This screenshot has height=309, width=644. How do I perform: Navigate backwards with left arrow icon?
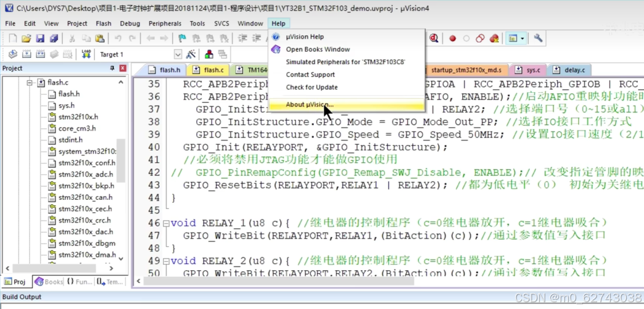pos(151,38)
